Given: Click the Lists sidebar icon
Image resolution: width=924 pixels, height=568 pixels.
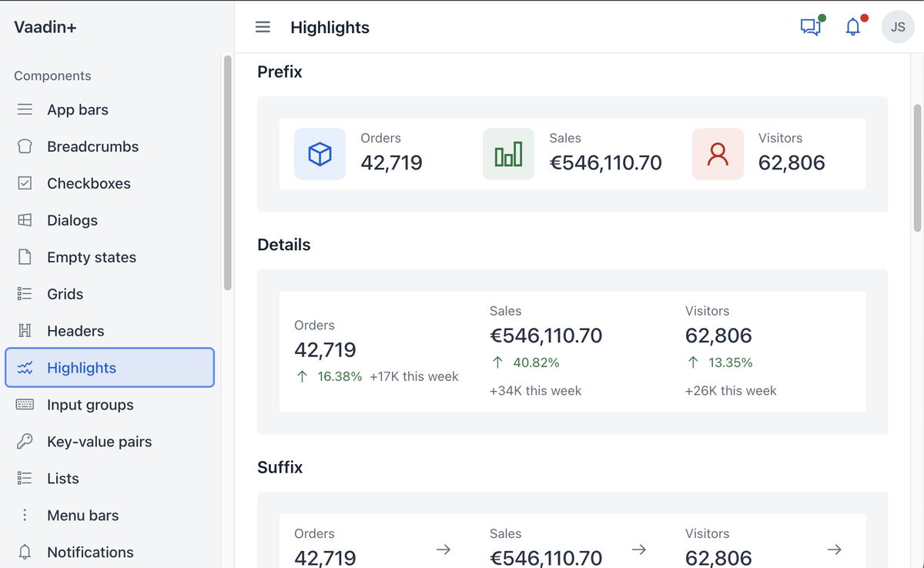Looking at the screenshot, I should point(25,479).
